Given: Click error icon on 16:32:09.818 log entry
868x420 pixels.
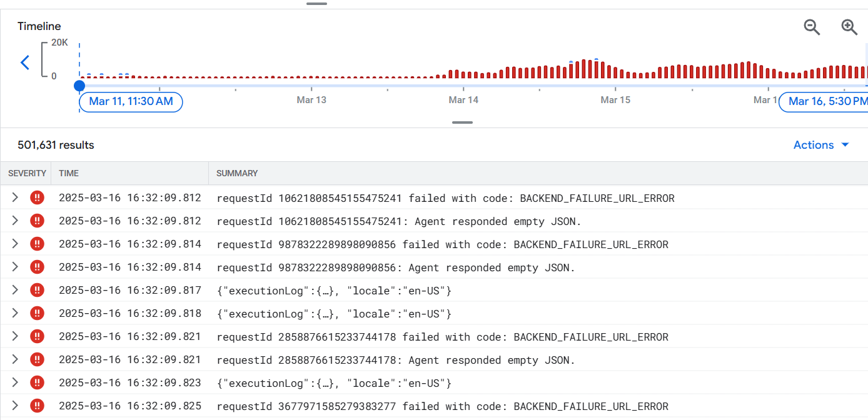Looking at the screenshot, I should point(38,314).
